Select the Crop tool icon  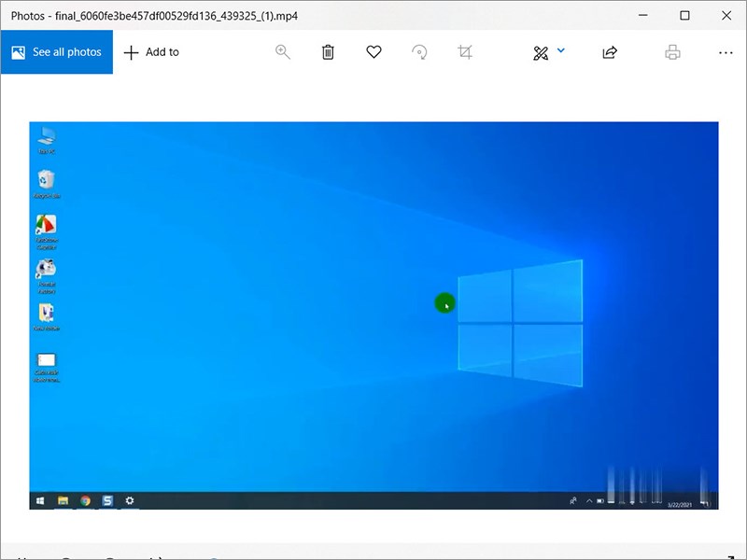(465, 52)
